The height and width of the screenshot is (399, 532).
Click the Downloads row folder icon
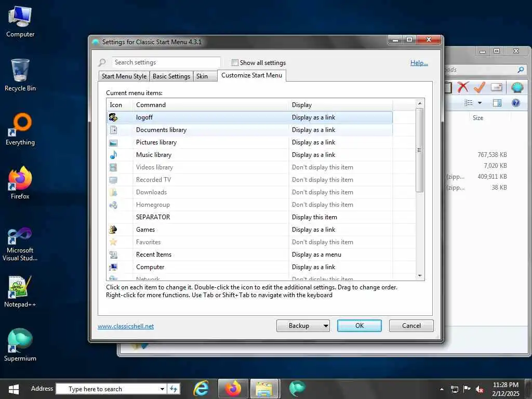(x=113, y=192)
